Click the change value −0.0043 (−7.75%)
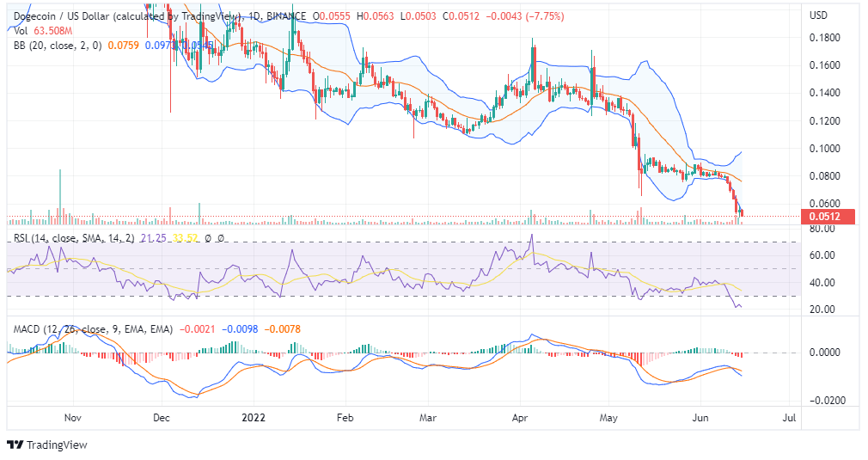This screenshot has width=868, height=460. [525, 16]
